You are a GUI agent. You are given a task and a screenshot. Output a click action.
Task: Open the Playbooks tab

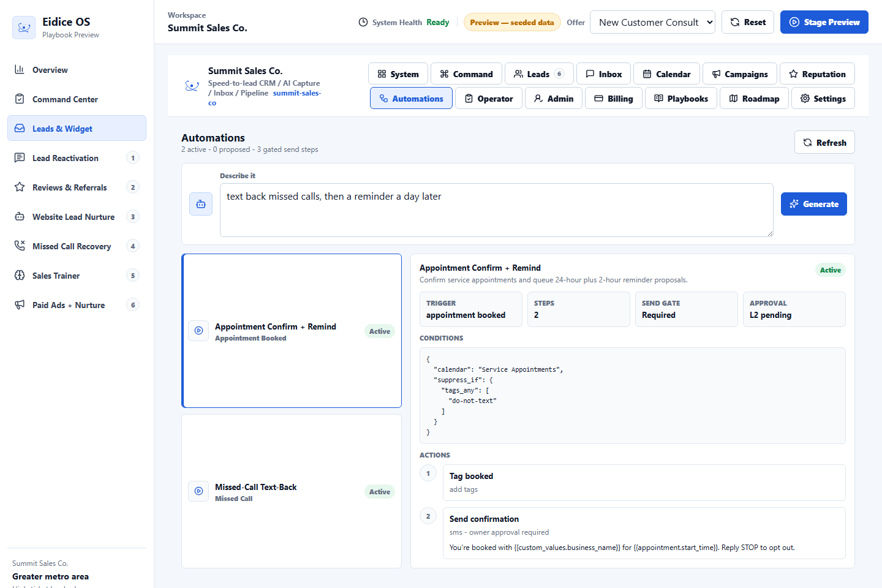pos(681,98)
